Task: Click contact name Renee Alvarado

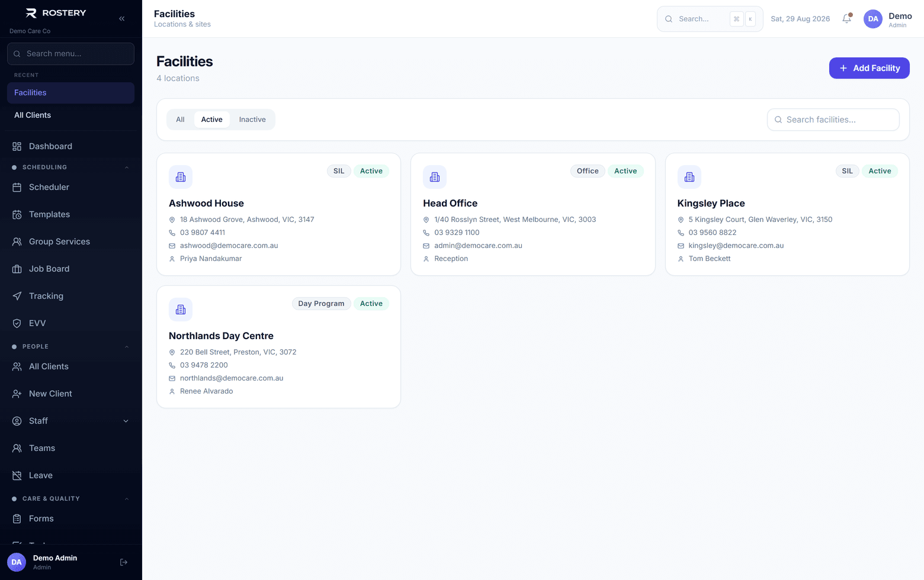Action: [206, 391]
